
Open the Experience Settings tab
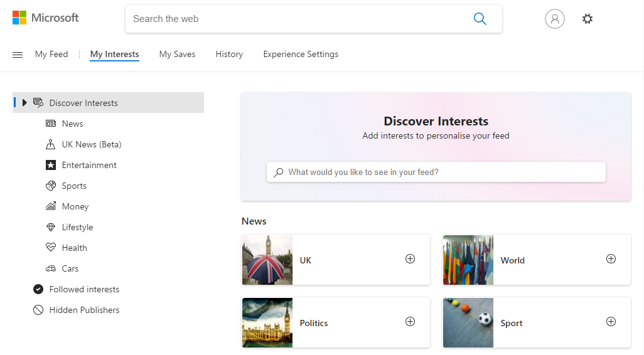(301, 55)
